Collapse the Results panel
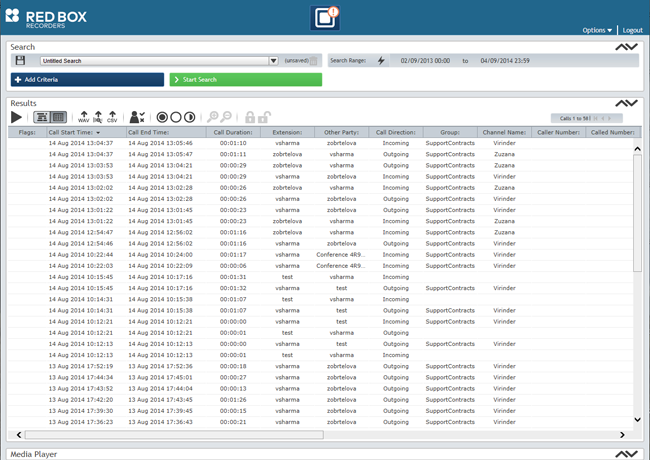650x460 pixels. click(626, 103)
